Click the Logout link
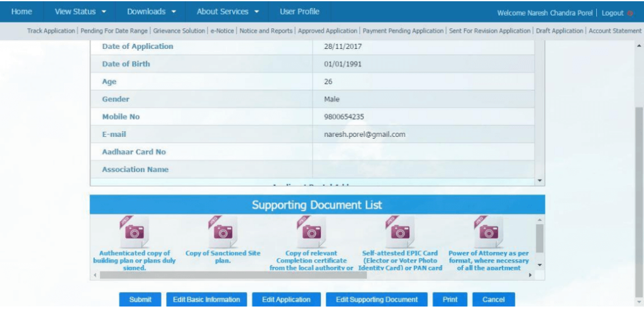Image resolution: width=644 pixels, height=309 pixels. [613, 13]
